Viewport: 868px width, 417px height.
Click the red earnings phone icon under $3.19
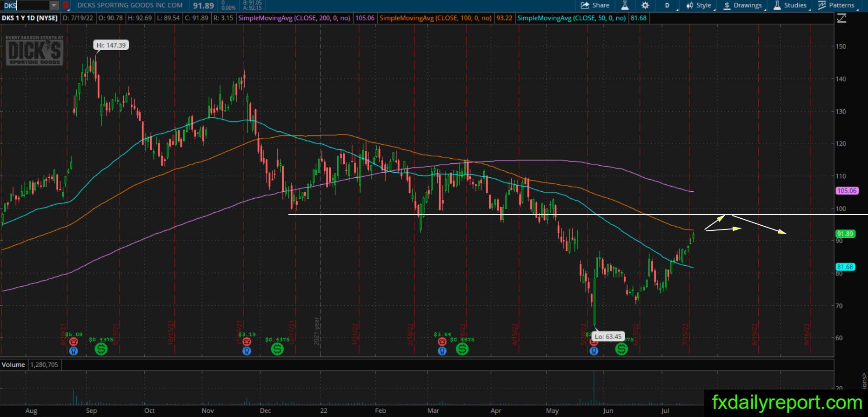(247, 342)
